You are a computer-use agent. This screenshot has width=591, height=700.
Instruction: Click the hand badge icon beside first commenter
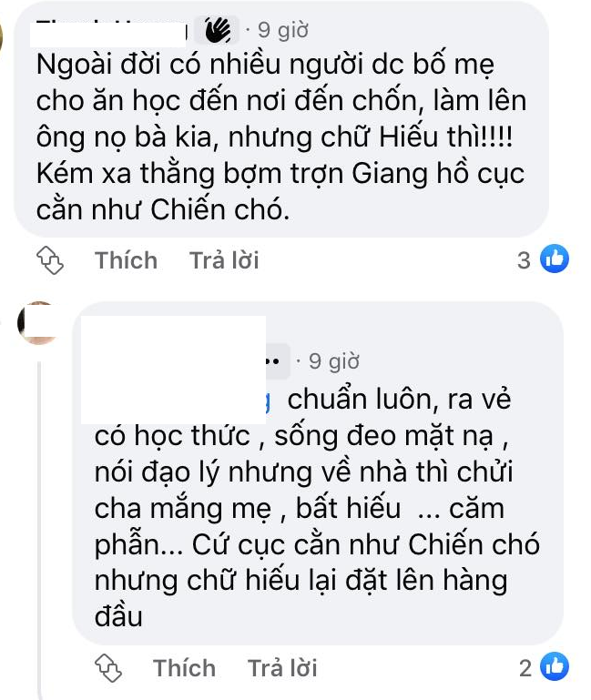(x=219, y=31)
